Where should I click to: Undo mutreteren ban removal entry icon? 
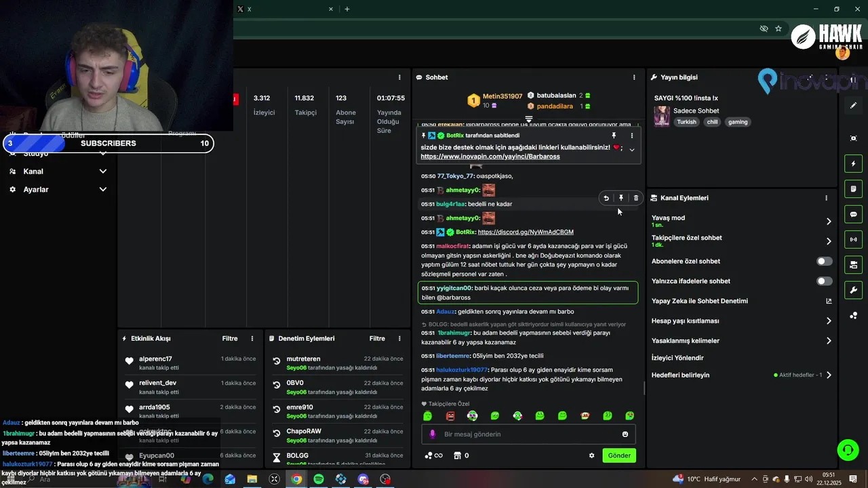click(x=277, y=361)
